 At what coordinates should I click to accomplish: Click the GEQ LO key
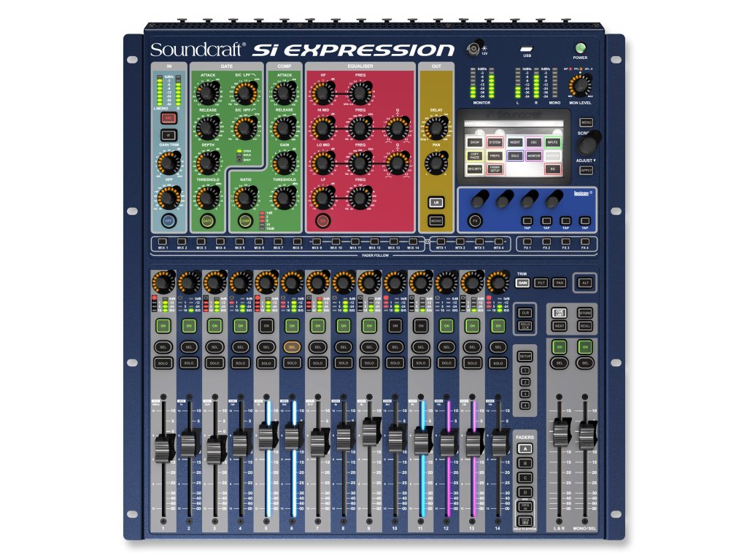525,521
